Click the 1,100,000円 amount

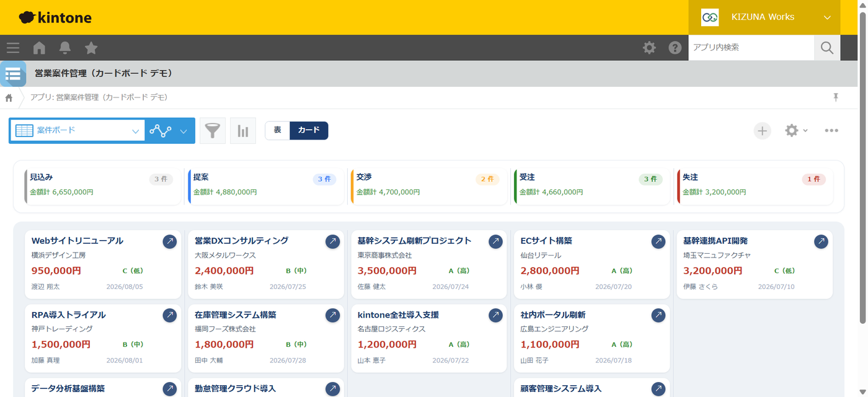550,345
